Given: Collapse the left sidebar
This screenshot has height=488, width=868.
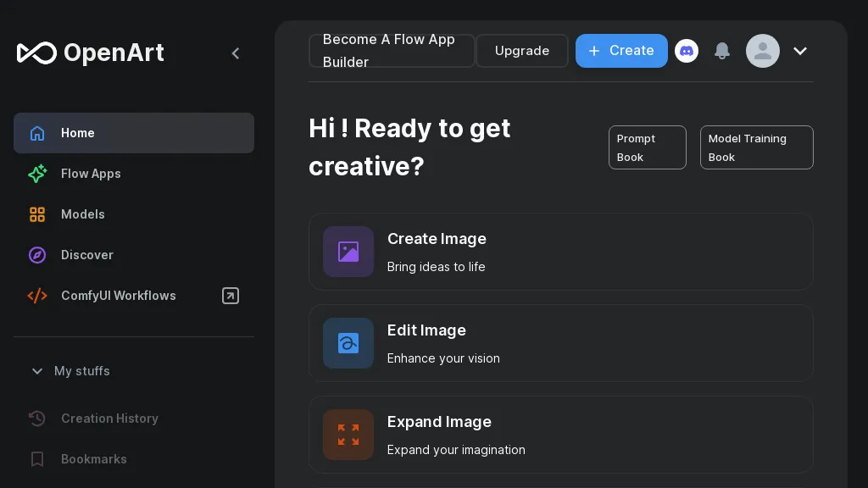Looking at the screenshot, I should 236,53.
